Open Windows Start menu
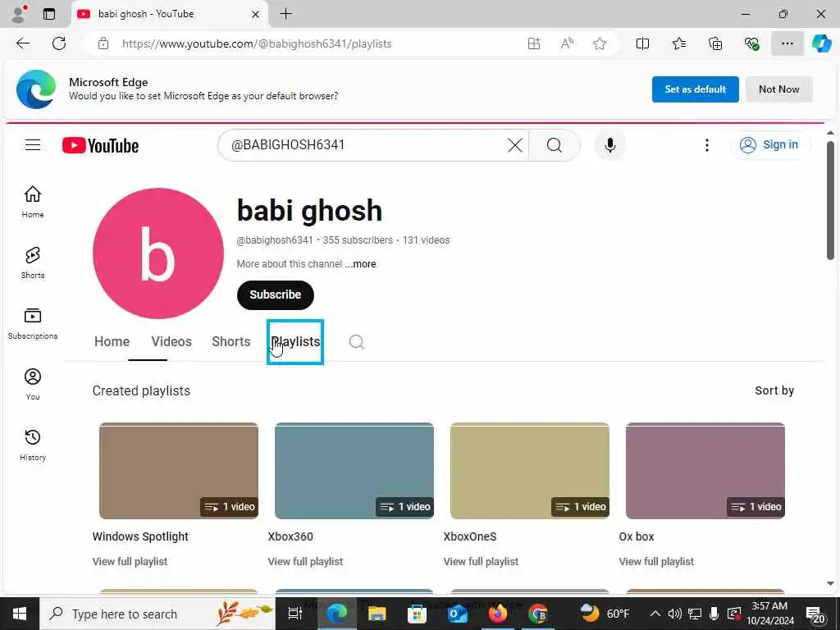Viewport: 840px width, 630px height. (20, 614)
